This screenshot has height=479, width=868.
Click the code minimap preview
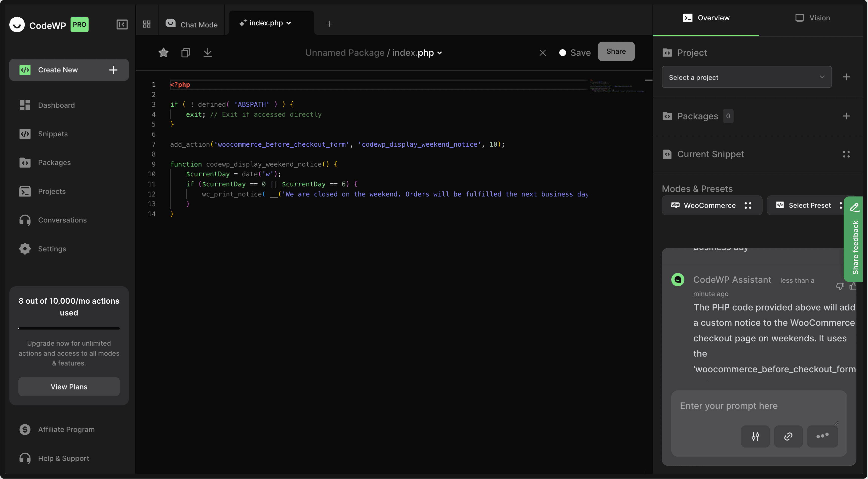click(x=616, y=87)
